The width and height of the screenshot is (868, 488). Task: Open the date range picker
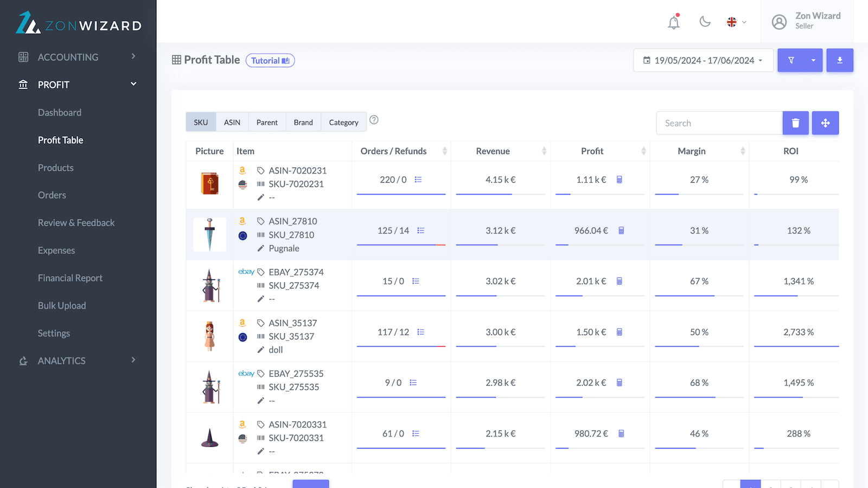pos(703,60)
